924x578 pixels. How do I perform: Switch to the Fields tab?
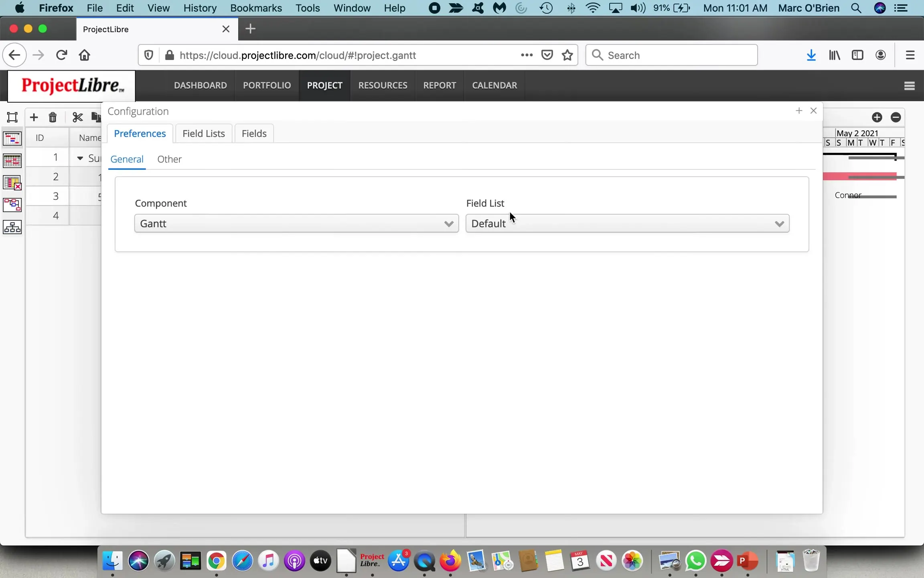pyautogui.click(x=254, y=134)
